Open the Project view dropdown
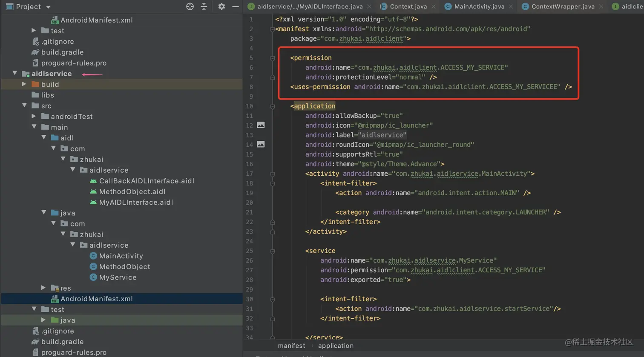644x357 pixels. click(x=48, y=7)
